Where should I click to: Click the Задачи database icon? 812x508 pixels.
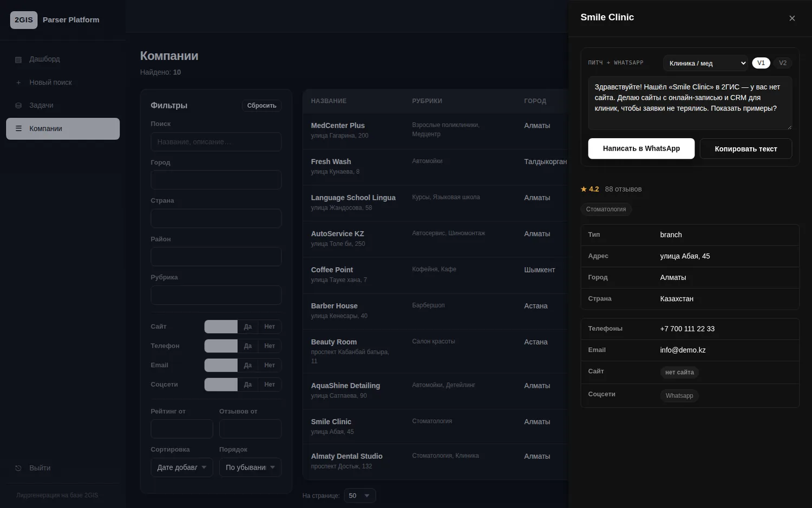coord(18,106)
